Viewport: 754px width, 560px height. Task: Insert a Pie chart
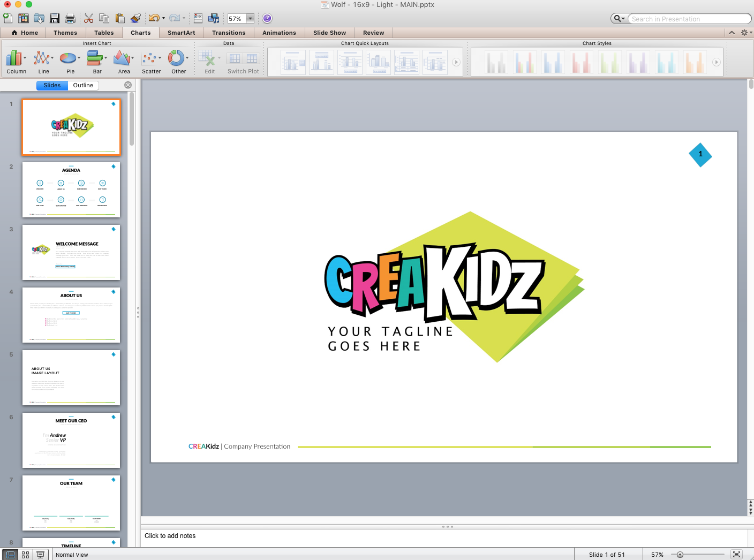tap(71, 62)
